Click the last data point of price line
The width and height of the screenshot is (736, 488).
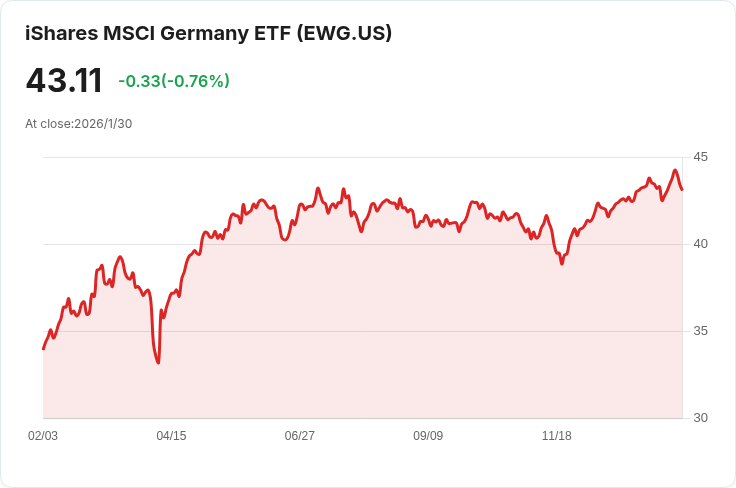682,190
